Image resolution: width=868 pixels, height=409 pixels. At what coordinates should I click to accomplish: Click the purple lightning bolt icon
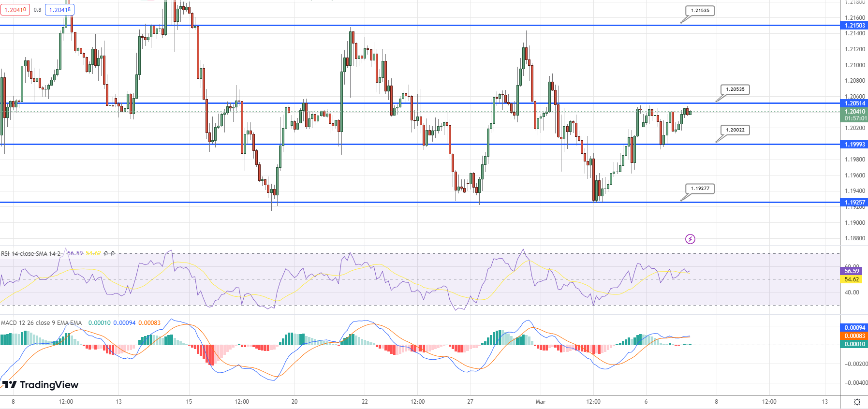coord(690,239)
